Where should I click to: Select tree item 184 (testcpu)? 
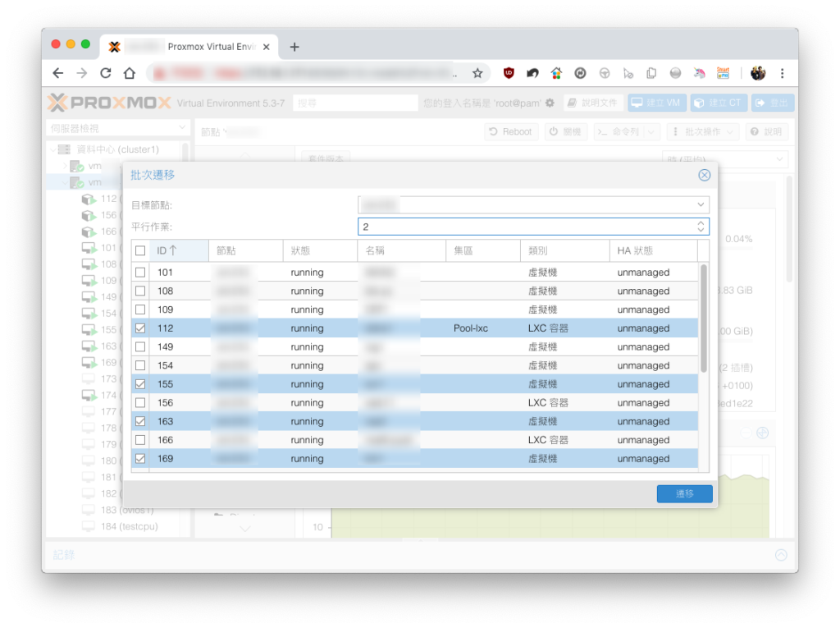[129, 527]
